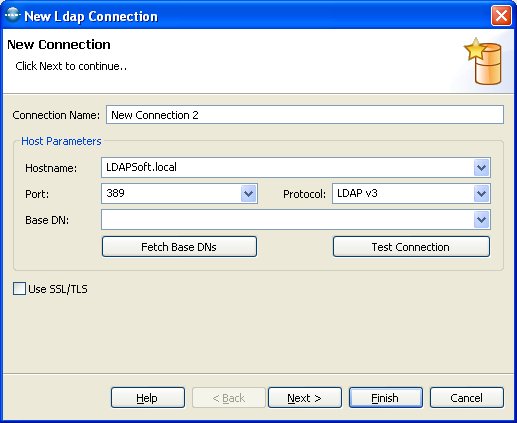Click the 'Click Next to continue..' message
Viewport: 517px width, 423px height.
(x=71, y=66)
